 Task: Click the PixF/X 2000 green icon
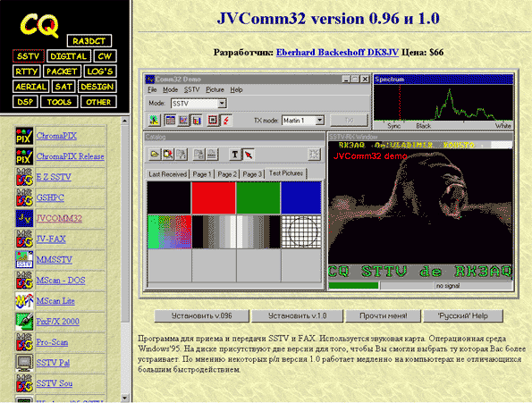click(x=24, y=322)
